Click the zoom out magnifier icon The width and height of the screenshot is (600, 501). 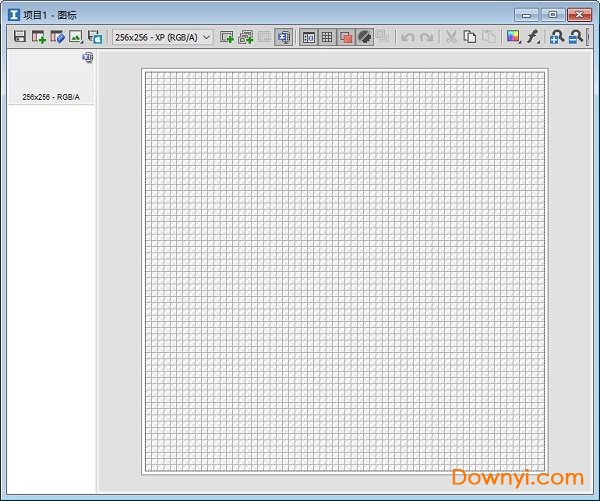pos(576,37)
